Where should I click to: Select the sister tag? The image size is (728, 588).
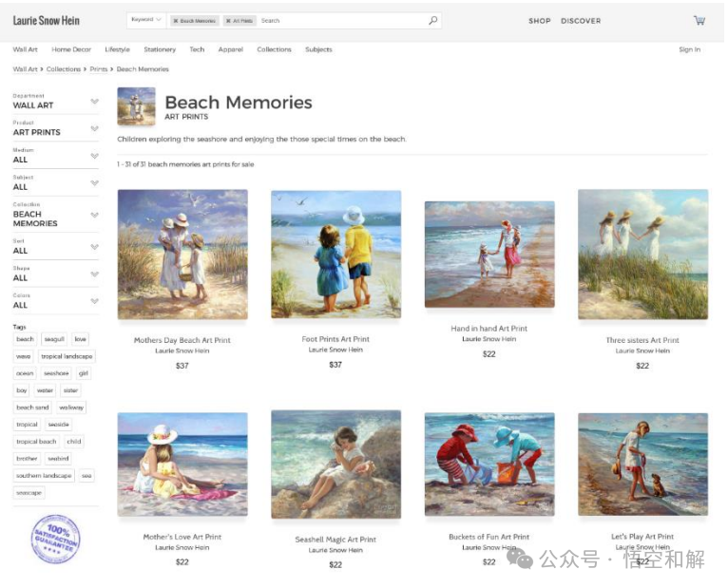point(70,390)
